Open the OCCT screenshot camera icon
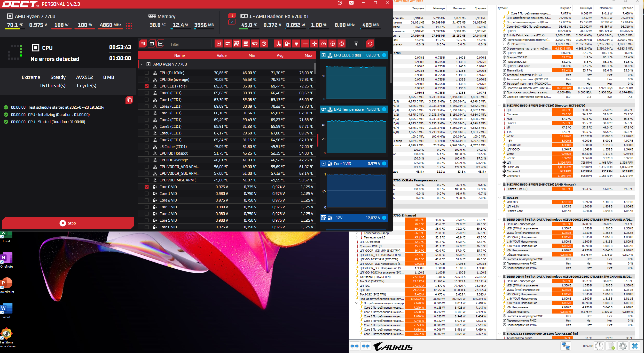 [351, 3]
